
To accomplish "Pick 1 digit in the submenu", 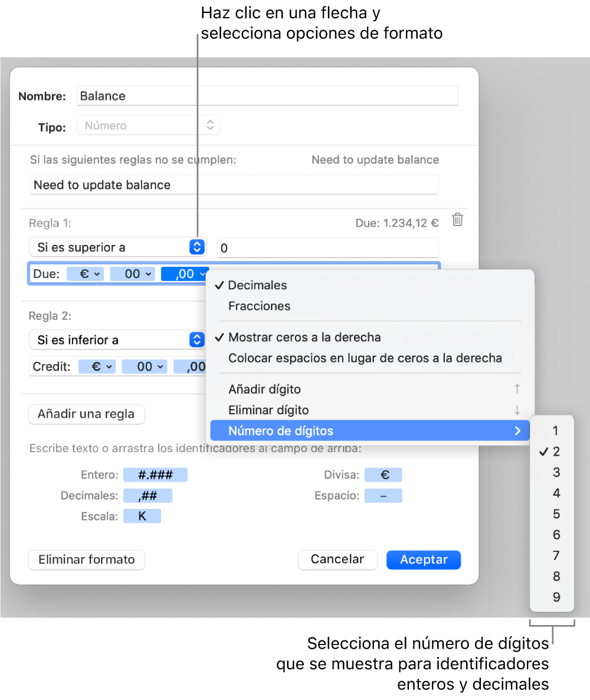I will (x=552, y=431).
